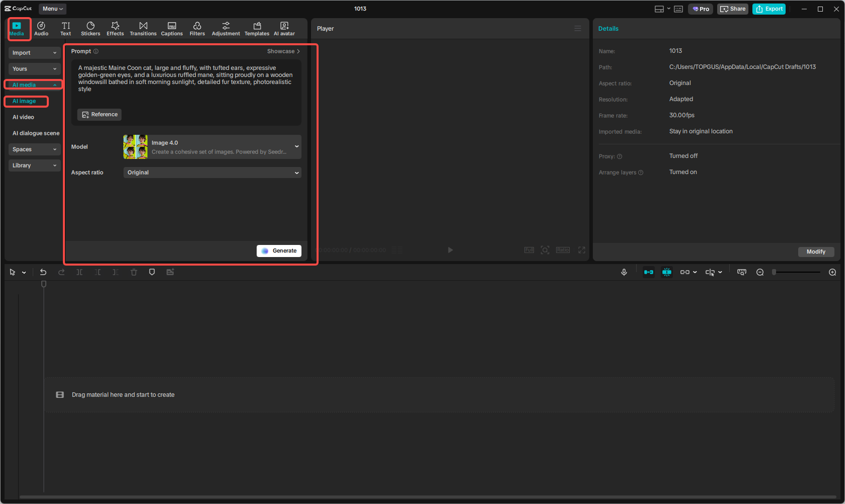The width and height of the screenshot is (845, 504).
Task: Toggle the player fullscreen display mode
Action: [582, 249]
